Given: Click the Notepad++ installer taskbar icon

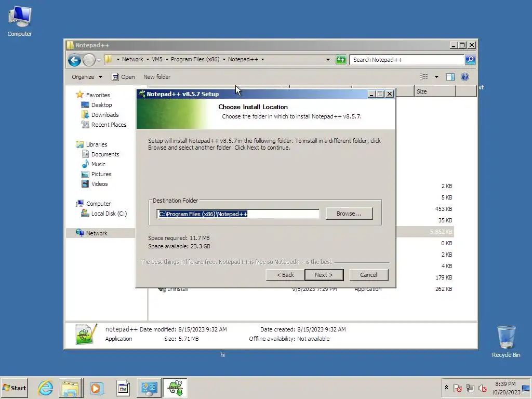Looking at the screenshot, I should 175,388.
